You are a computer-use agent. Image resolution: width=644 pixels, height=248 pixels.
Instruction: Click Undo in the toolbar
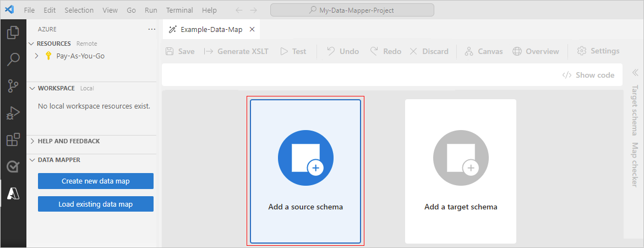(x=342, y=51)
